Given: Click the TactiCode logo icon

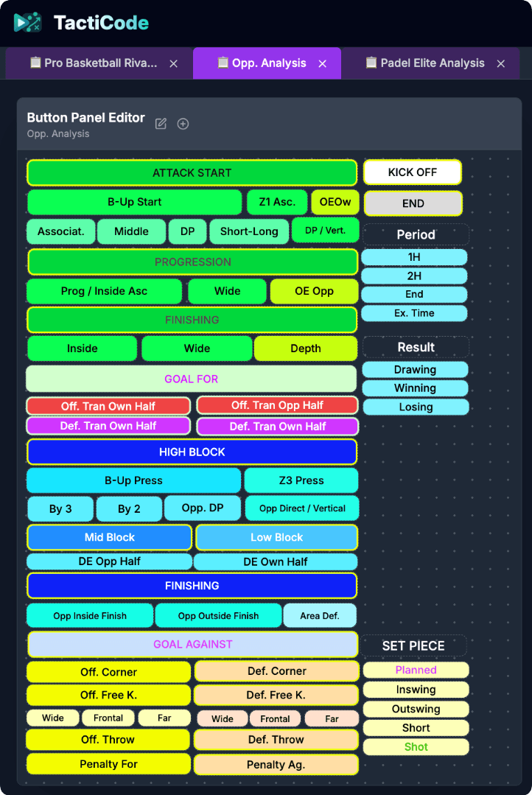Looking at the screenshot, I should pyautogui.click(x=28, y=23).
